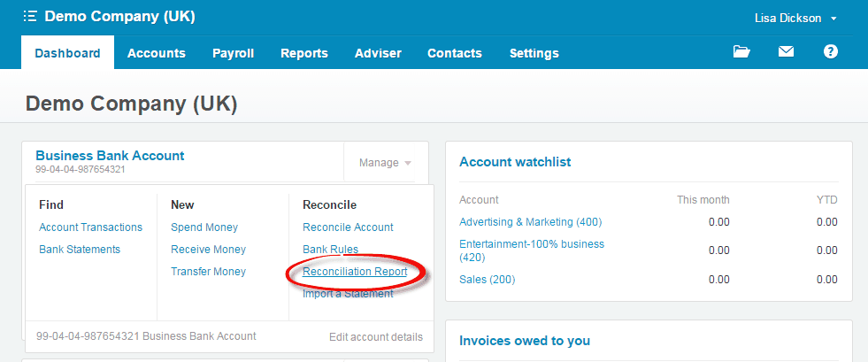Open the Payroll menu
Viewport: 868px width, 362px height.
click(233, 53)
